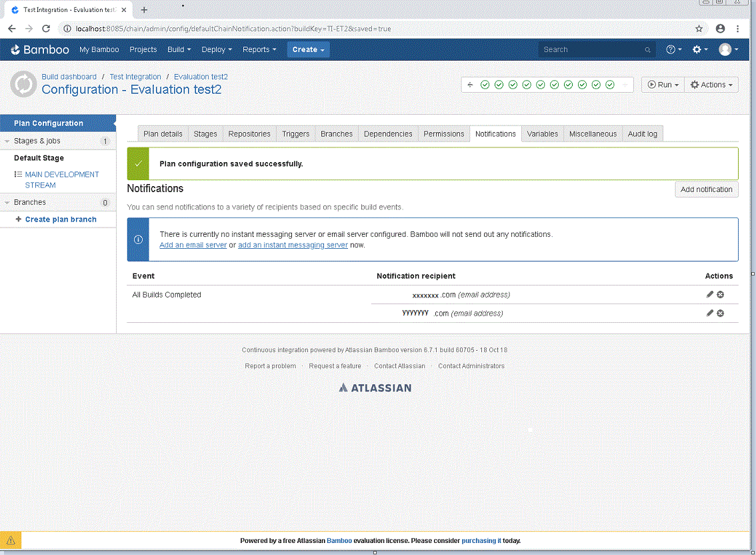Expand the Reports dropdown menu
Viewport: 756px width, 555px height.
click(x=259, y=50)
